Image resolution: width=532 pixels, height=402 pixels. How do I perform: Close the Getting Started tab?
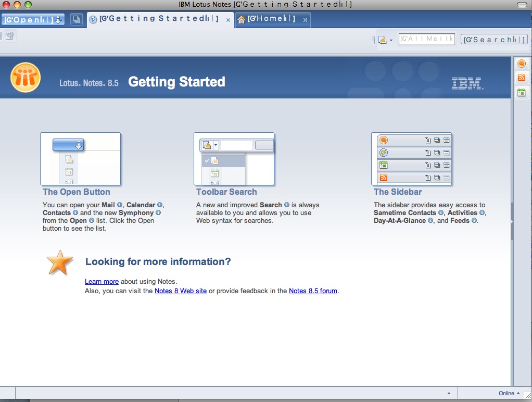(x=229, y=20)
